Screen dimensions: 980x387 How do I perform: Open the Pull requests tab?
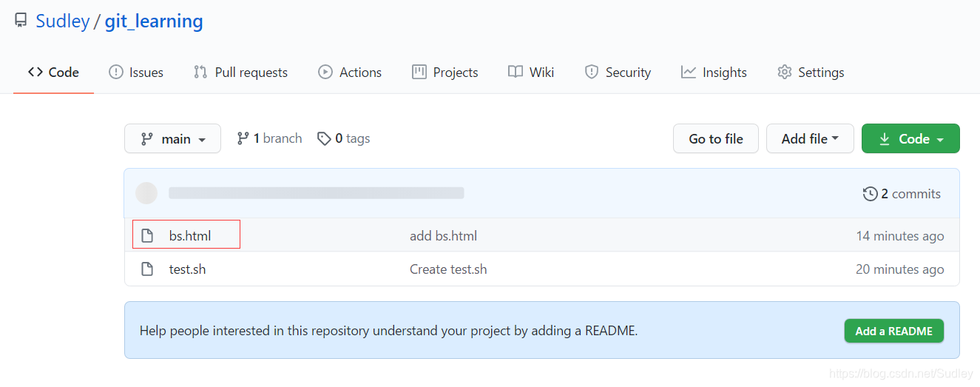pyautogui.click(x=240, y=73)
